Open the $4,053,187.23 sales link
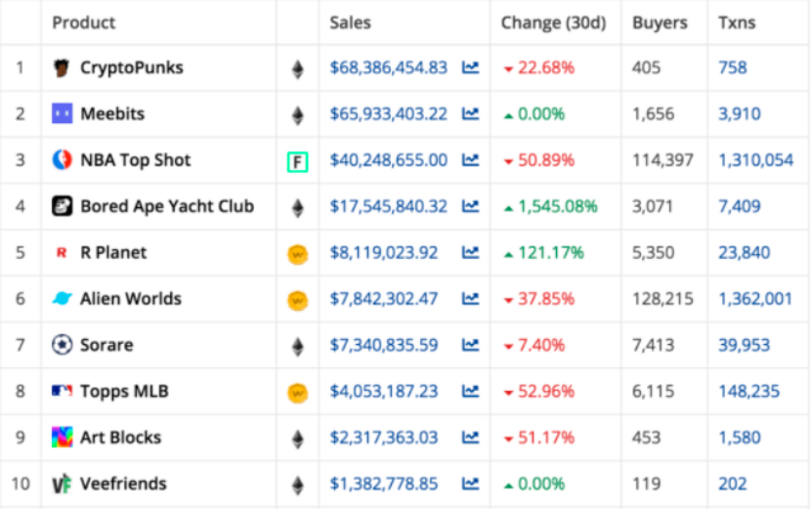The height and width of the screenshot is (509, 812). coord(384,391)
